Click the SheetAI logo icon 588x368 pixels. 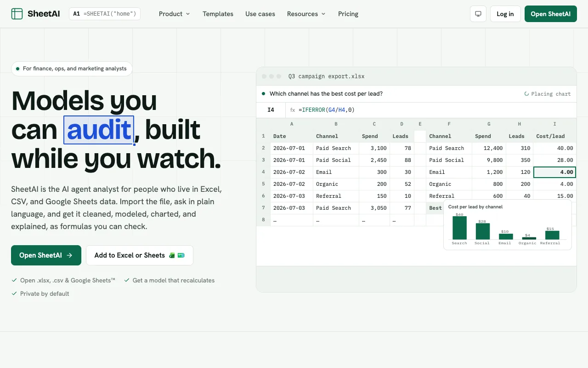(x=17, y=14)
